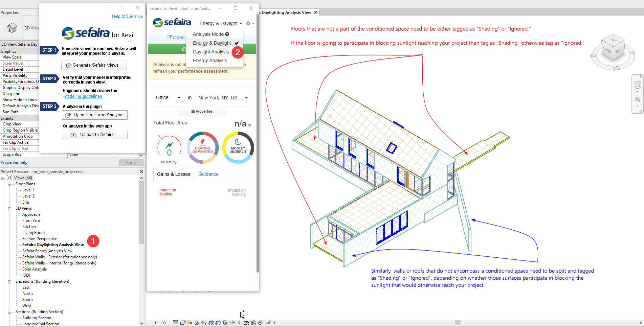Viewport: 644px width, 327px height.
Task: Click the Analysis Mode help question icon
Action: coord(227,34)
